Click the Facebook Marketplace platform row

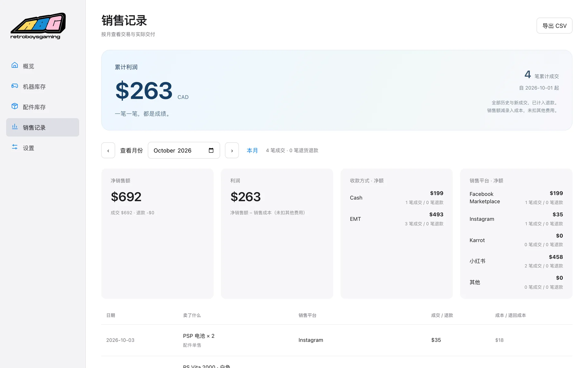pyautogui.click(x=516, y=198)
